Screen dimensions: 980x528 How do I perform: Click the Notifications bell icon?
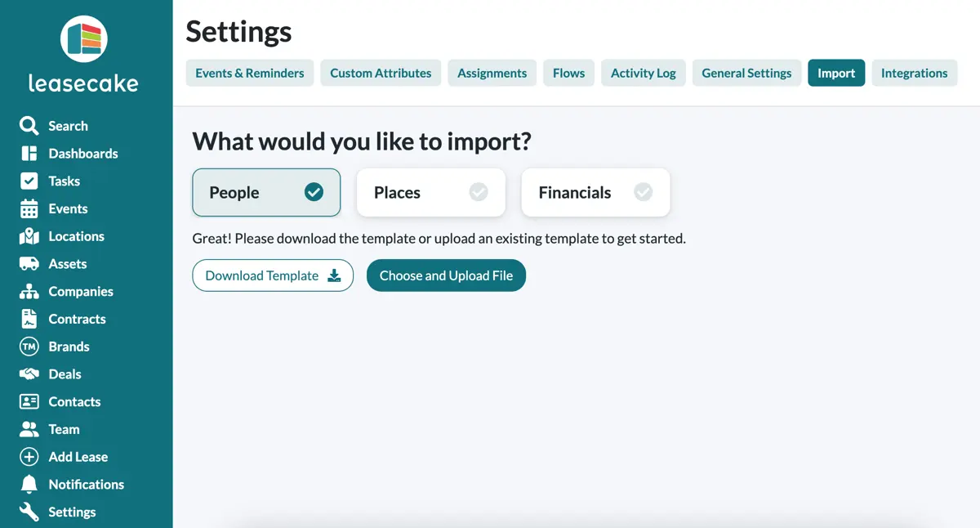(29, 485)
